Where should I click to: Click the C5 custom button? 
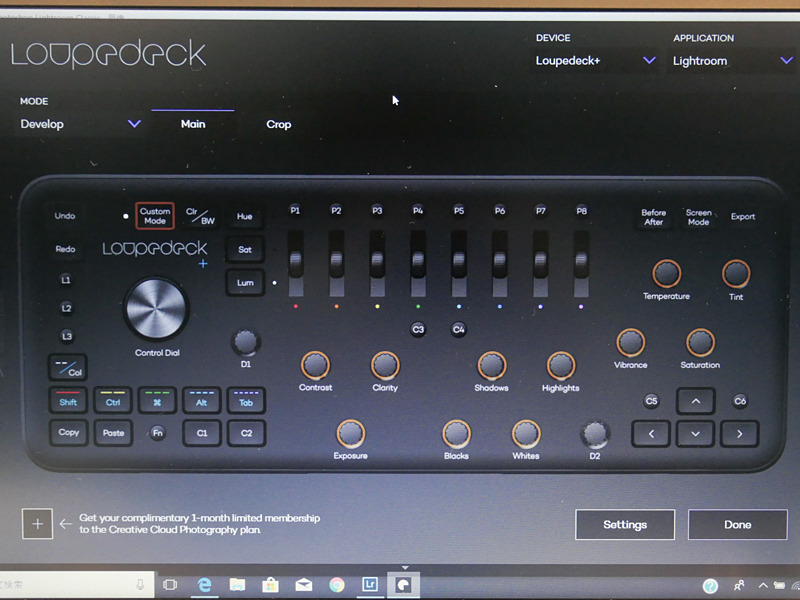(x=652, y=401)
